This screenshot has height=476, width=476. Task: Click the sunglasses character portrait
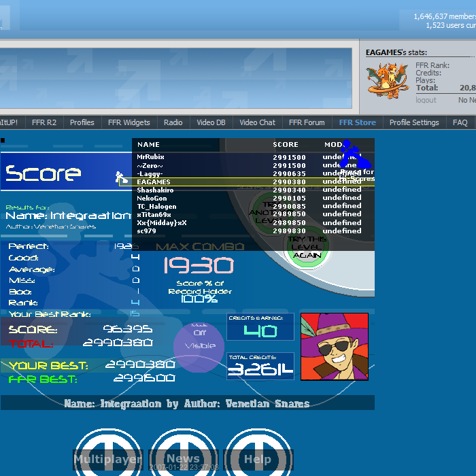tap(335, 346)
